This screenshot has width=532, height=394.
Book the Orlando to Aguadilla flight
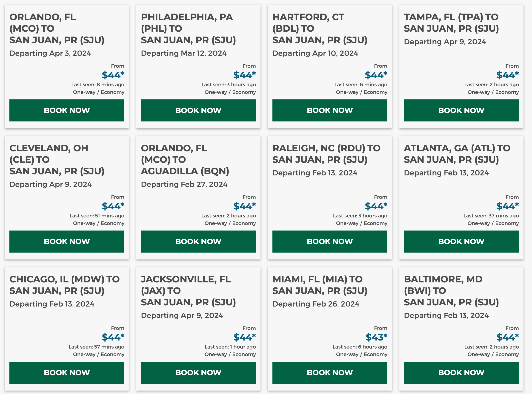(x=198, y=241)
